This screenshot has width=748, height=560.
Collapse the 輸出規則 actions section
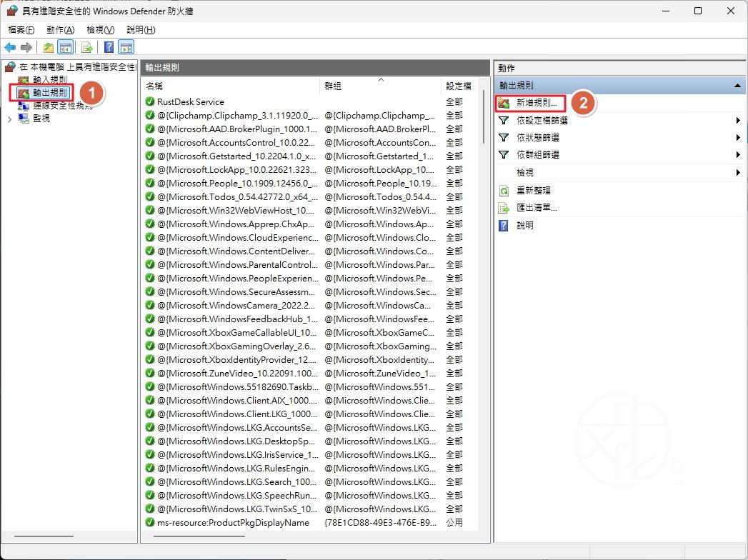737,86
